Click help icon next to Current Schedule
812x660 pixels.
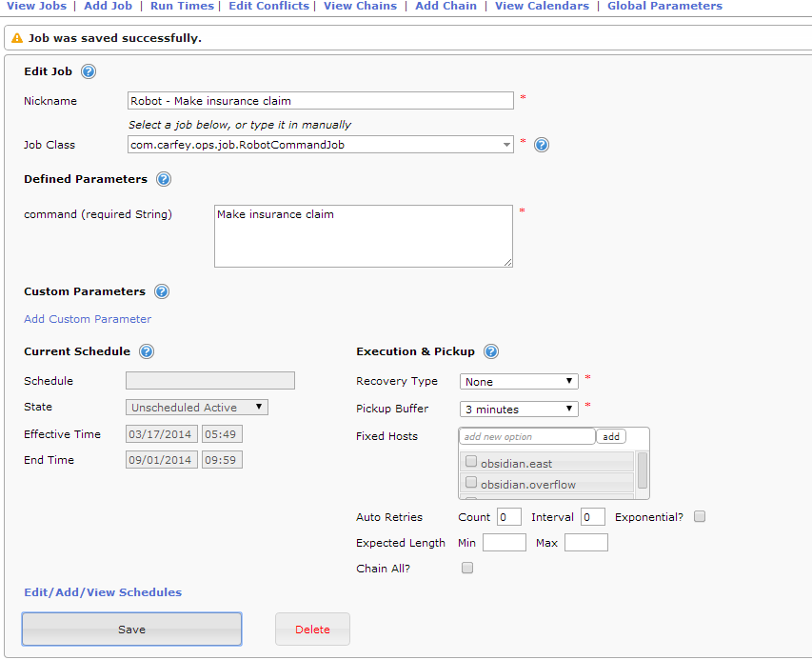click(146, 351)
